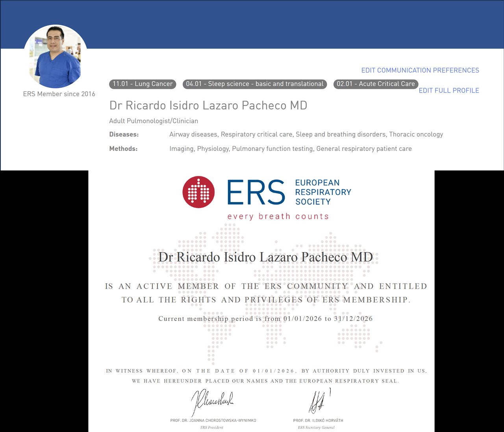The height and width of the screenshot is (432, 504).
Task: Click the certificate name Dr Ricardo Isidro Lazaro Pacheco MD
Action: [x=265, y=257]
